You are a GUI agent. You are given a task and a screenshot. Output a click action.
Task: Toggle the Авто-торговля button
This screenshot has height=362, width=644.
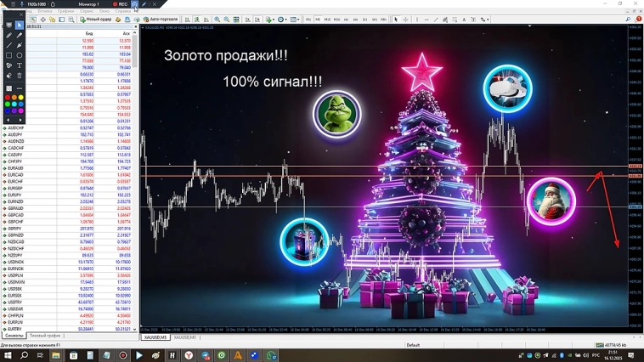(x=161, y=20)
